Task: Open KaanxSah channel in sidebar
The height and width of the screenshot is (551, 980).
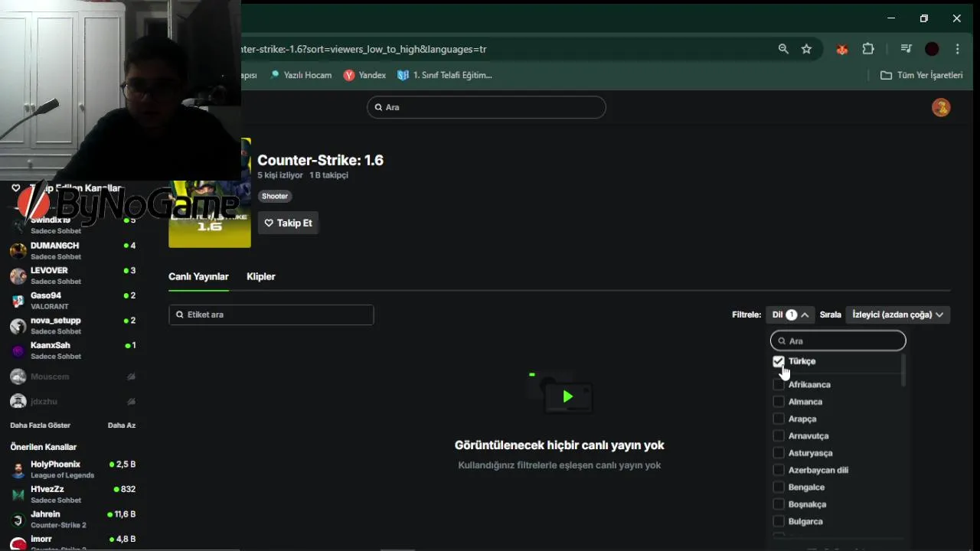Action: (73, 350)
